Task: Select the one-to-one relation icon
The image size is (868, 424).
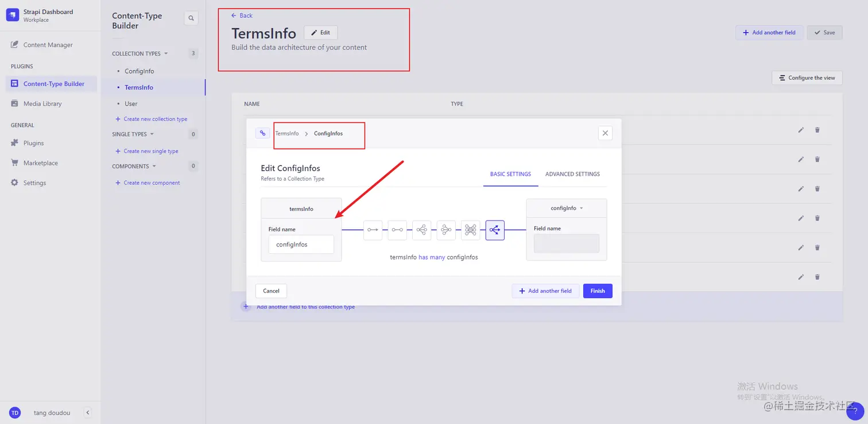Action: click(x=397, y=230)
